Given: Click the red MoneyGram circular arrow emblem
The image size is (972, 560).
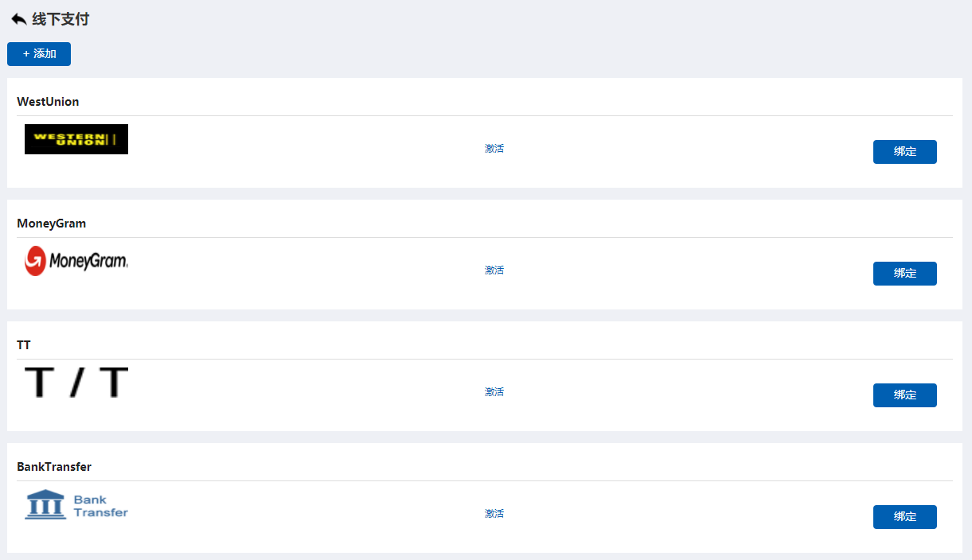Looking at the screenshot, I should point(35,261).
